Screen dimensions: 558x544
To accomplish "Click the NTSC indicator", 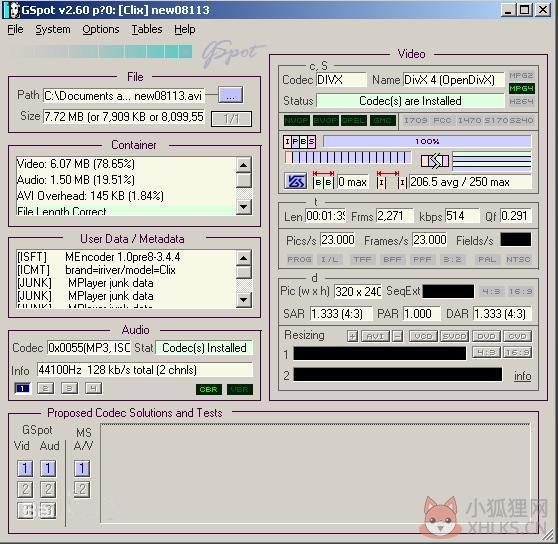I will pyautogui.click(x=518, y=259).
